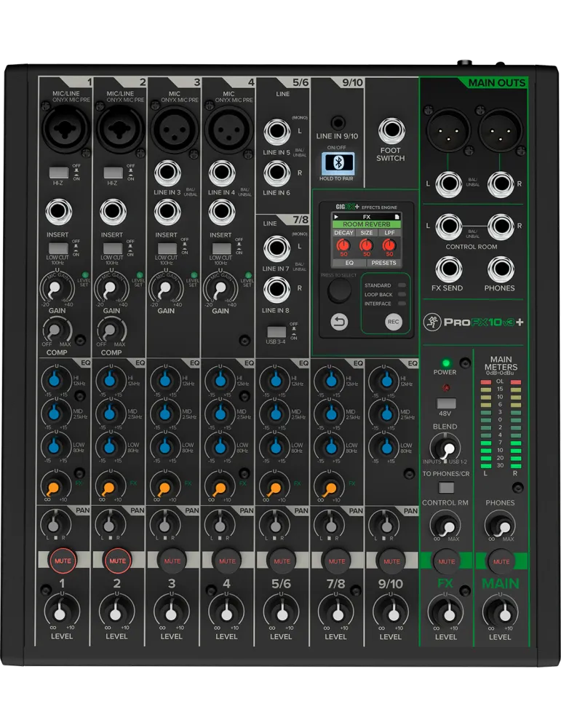Click the red DECAY knob on screen
The image size is (561, 728).
(x=343, y=245)
